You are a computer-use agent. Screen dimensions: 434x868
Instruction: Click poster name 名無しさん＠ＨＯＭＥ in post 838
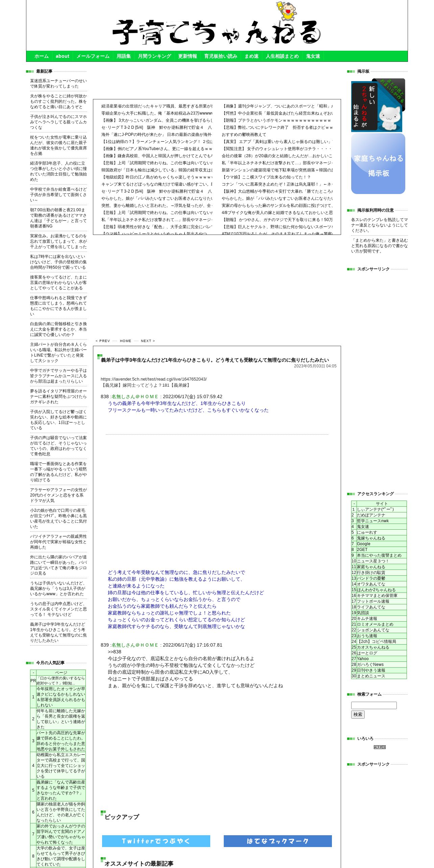tap(135, 397)
